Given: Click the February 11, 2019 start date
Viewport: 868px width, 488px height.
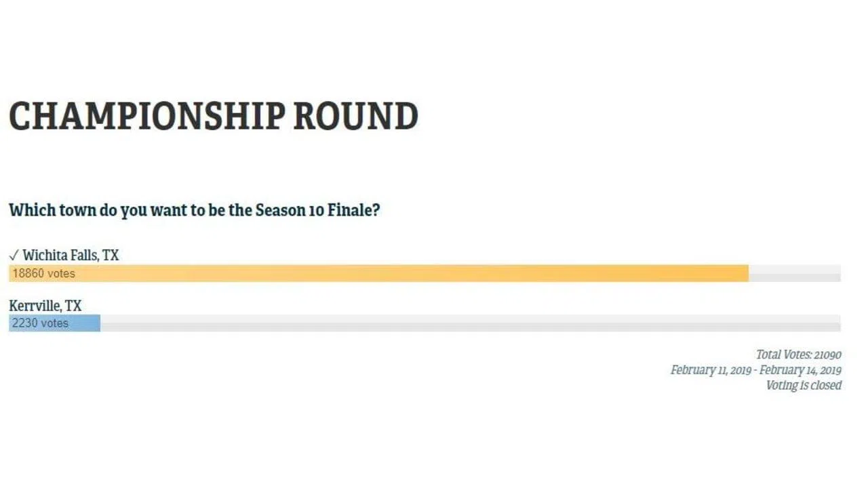Looking at the screenshot, I should (711, 370).
